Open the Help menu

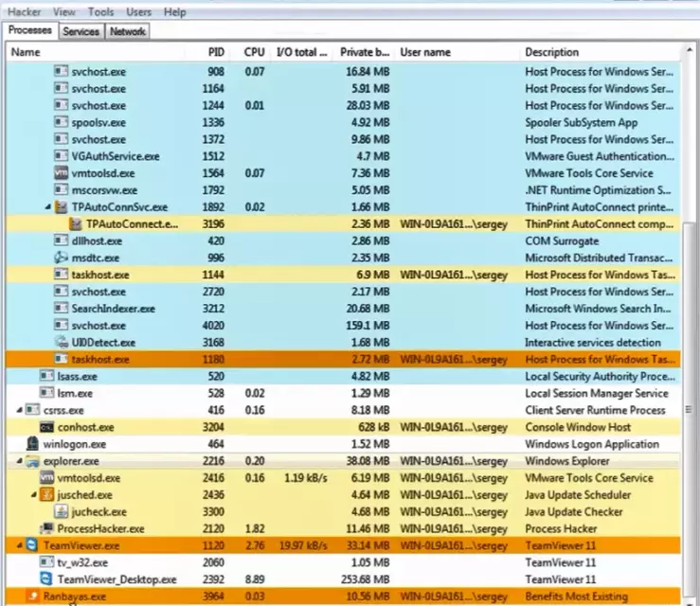pos(174,12)
